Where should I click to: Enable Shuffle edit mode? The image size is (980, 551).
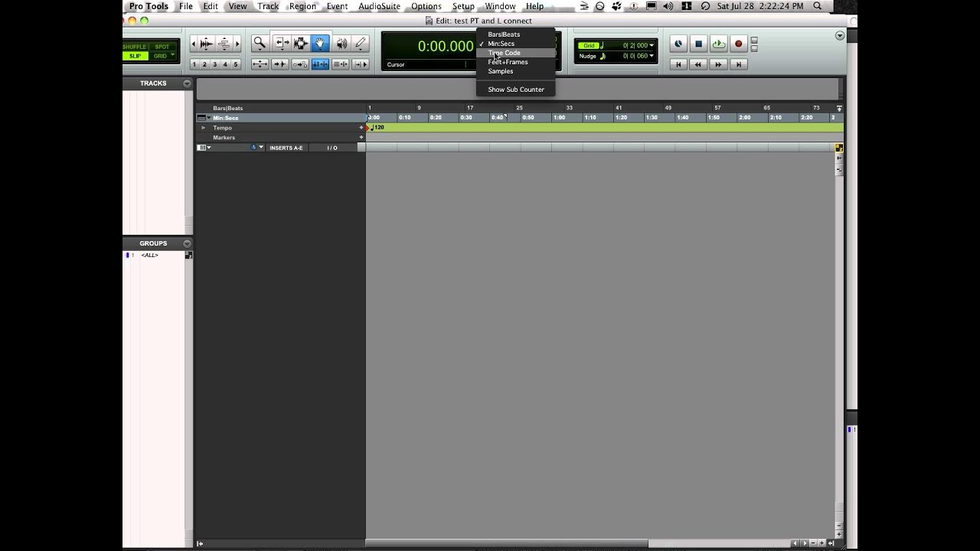coord(135,47)
